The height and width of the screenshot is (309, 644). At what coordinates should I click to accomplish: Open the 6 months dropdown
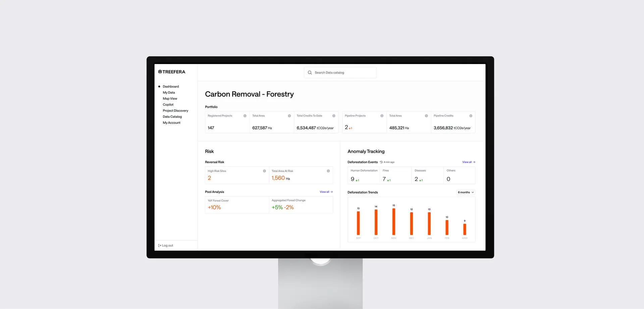pos(466,192)
